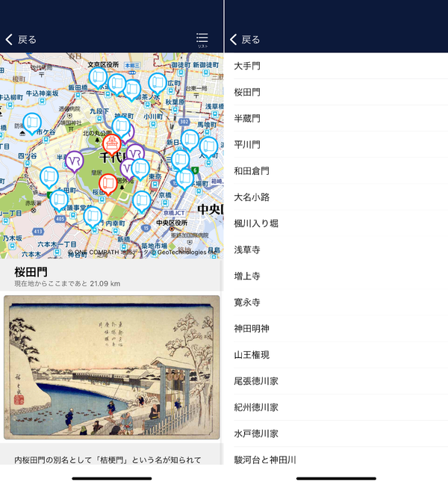Screen dimensions: 448x485
Task: Tap the purple VR pin near 半蔵門
Action: pos(75,161)
